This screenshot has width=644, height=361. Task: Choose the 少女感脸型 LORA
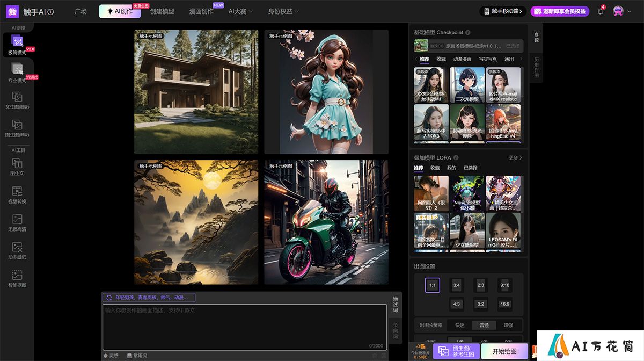coord(467,230)
